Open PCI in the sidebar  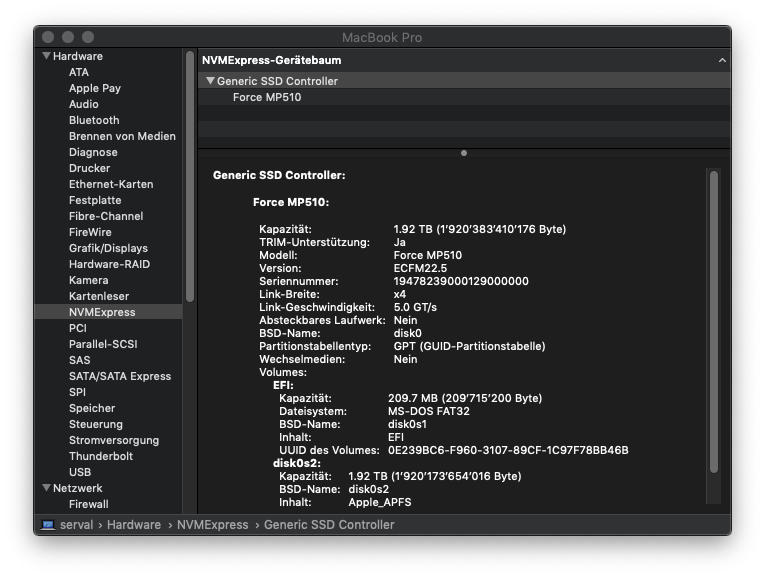[78, 328]
